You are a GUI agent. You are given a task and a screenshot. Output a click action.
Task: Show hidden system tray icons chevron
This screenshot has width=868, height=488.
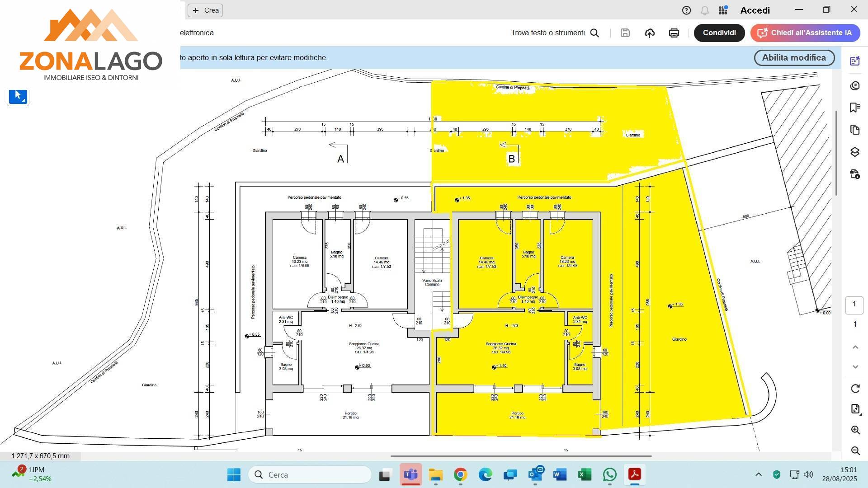pyautogui.click(x=759, y=474)
